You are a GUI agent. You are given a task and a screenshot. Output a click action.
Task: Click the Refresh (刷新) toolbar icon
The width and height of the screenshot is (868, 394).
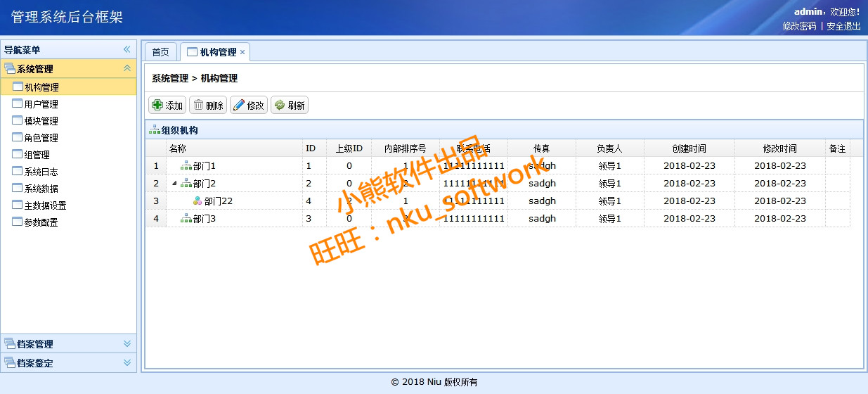[x=280, y=106]
